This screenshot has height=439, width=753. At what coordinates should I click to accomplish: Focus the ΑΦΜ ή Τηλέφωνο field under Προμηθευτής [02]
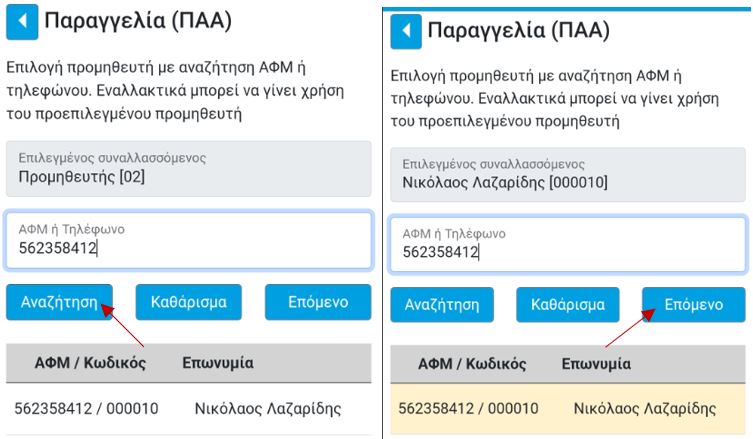[188, 240]
